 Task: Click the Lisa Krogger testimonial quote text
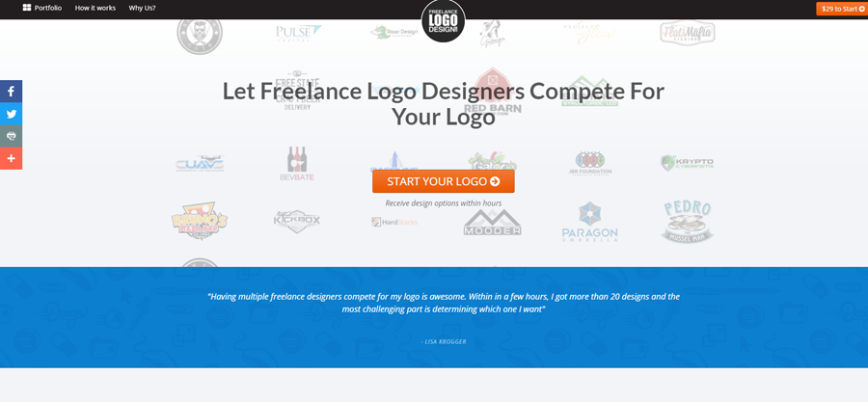[x=444, y=303]
